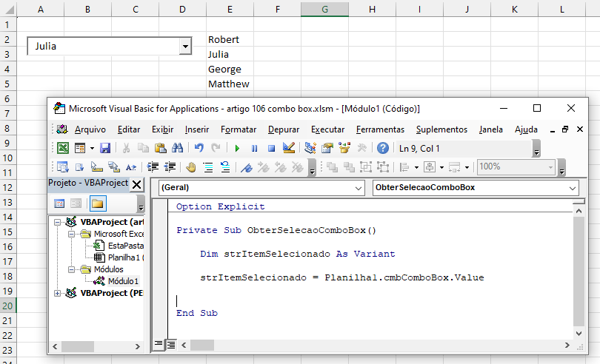Viewport: 600px width, 364px height.
Task: Close the Projeto - VBAProject pane
Action: point(136,185)
